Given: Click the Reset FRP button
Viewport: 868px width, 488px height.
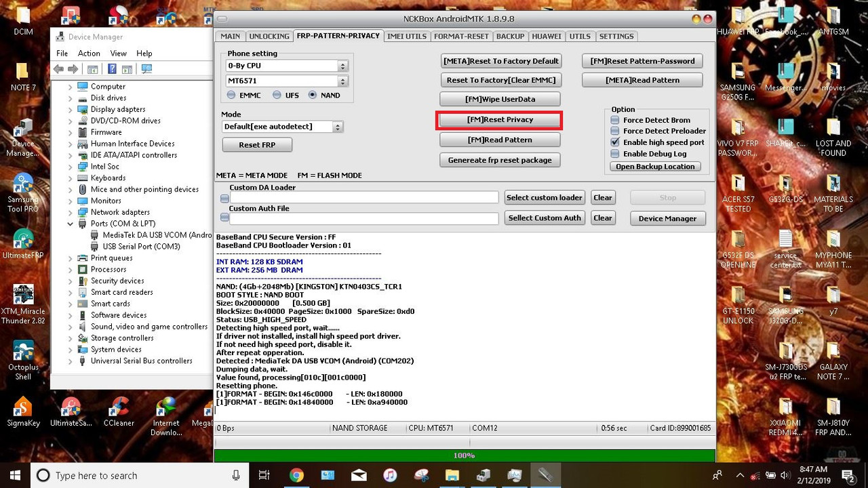Looking at the screenshot, I should tap(258, 145).
